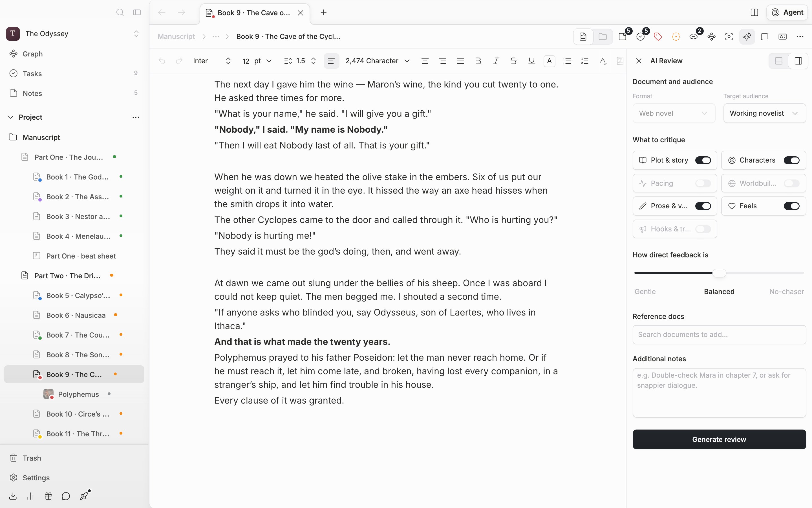Apply underline formatting

click(531, 61)
